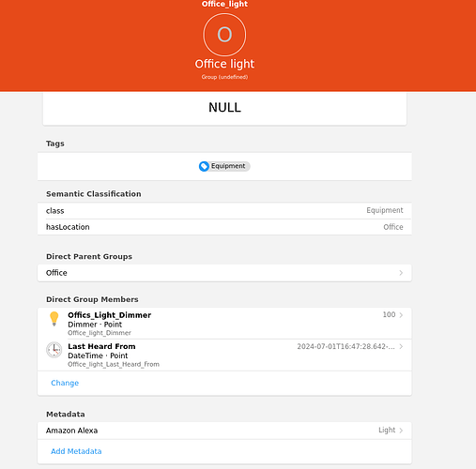The width and height of the screenshot is (476, 469).
Task: Expand the Offics_Light_Dimmer item chevron
Action: pos(401,315)
